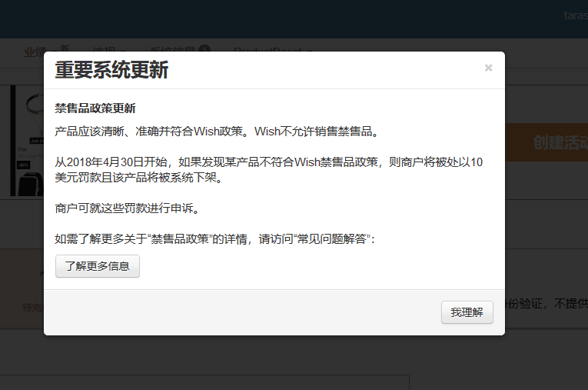Open the 业绩 menu in background page

click(x=34, y=52)
